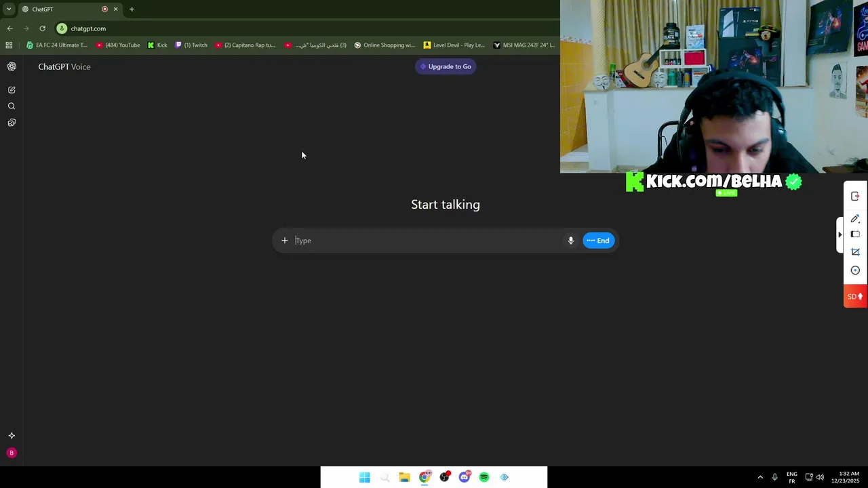The width and height of the screenshot is (868, 488).
Task: Open the Windows Start menu
Action: [x=365, y=477]
